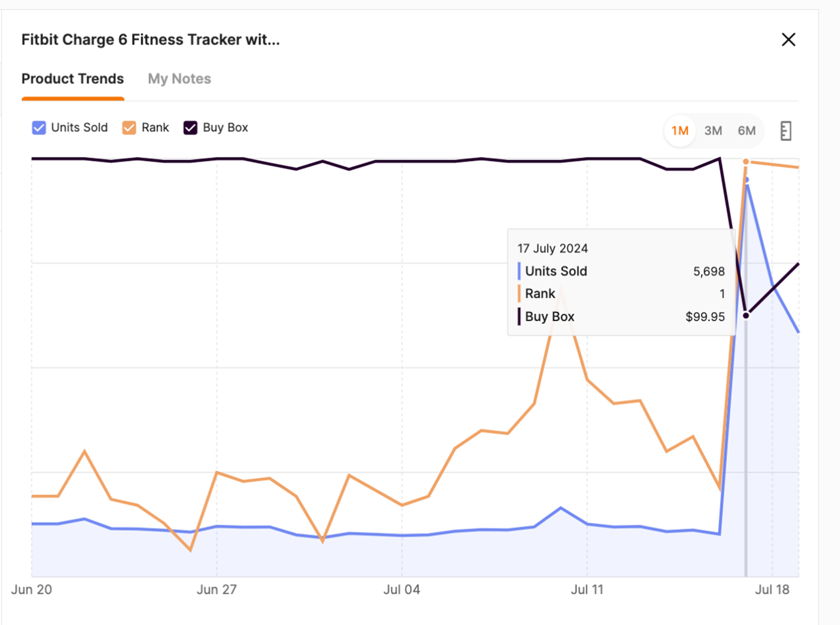Click the Jun 27 date label
Screen dimensions: 840x625
(217, 589)
